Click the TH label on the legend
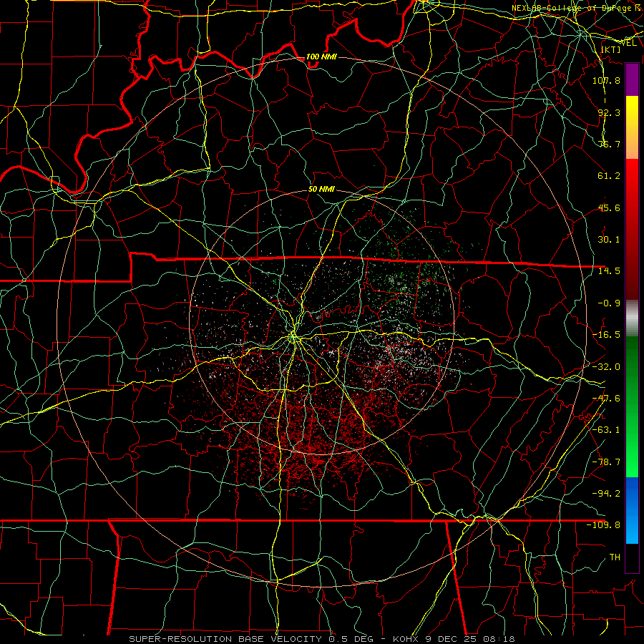This screenshot has height=644, width=644. tap(615, 557)
